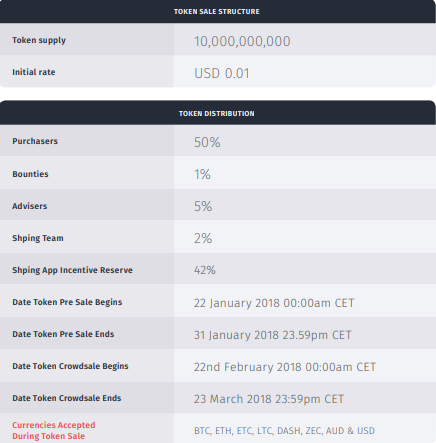Click the 1% bounties value

[202, 174]
